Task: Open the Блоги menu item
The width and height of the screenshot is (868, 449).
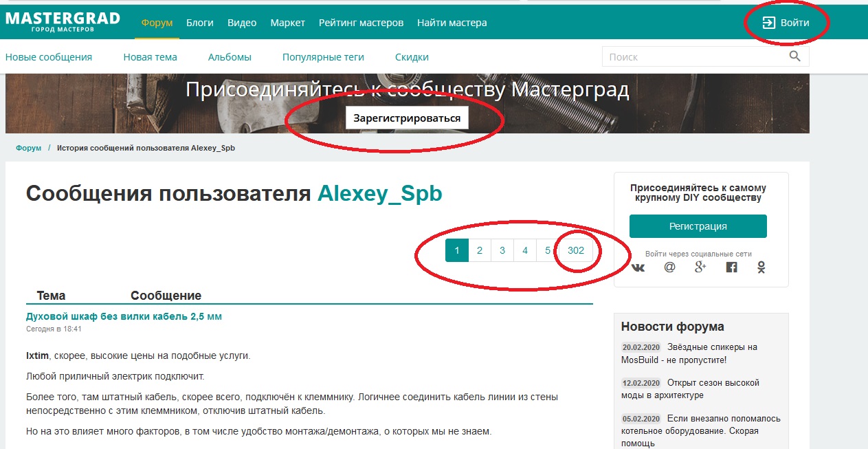Action: tap(200, 23)
